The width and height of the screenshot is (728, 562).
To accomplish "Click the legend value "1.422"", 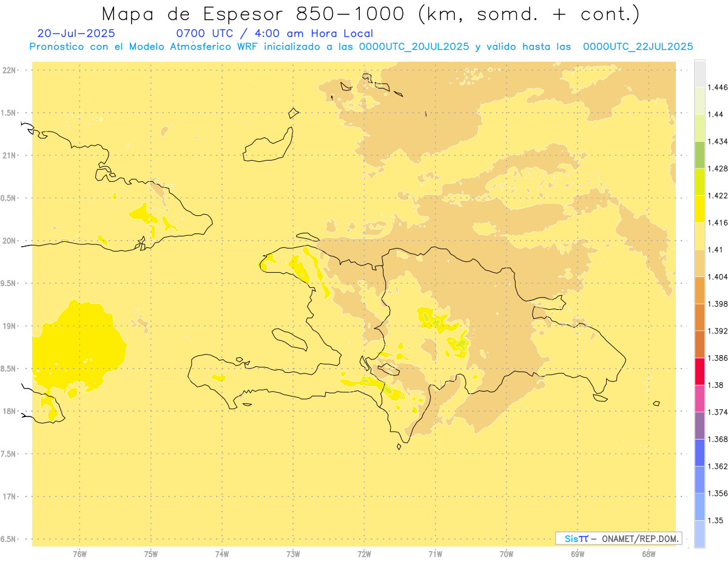I will pyautogui.click(x=719, y=195).
